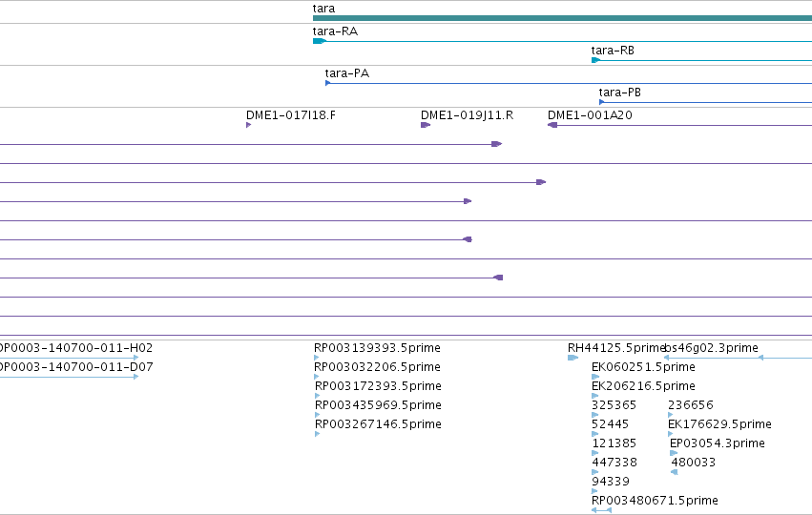Click the 236656 feature label
Viewport: 812px width, 515px height.
coord(690,404)
